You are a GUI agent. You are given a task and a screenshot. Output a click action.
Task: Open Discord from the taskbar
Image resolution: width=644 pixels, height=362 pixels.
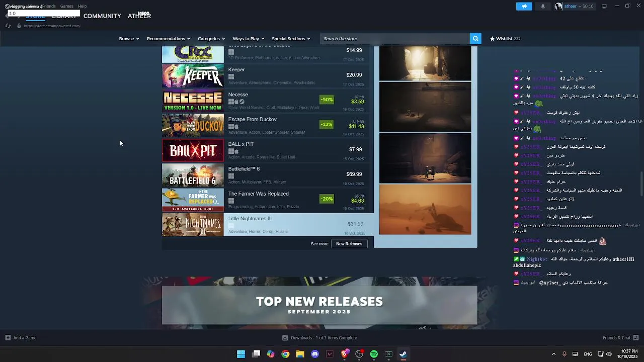coord(315,354)
